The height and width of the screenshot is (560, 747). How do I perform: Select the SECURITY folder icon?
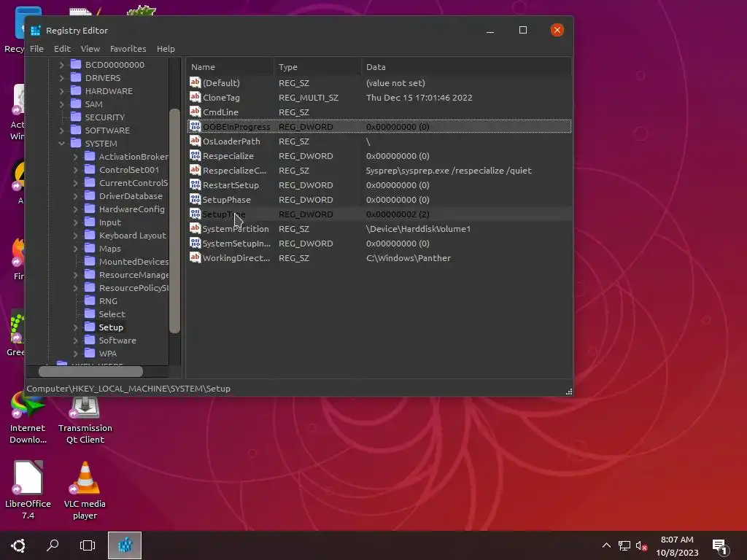(x=76, y=117)
